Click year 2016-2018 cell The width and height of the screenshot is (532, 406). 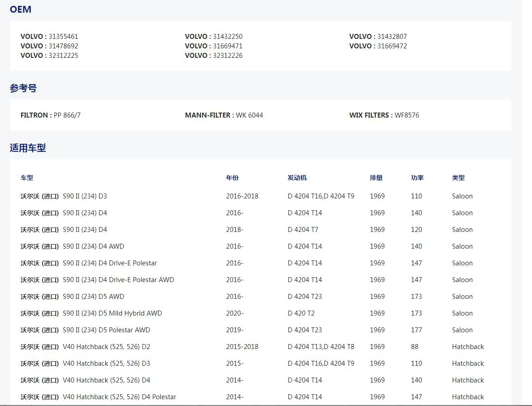[242, 196]
